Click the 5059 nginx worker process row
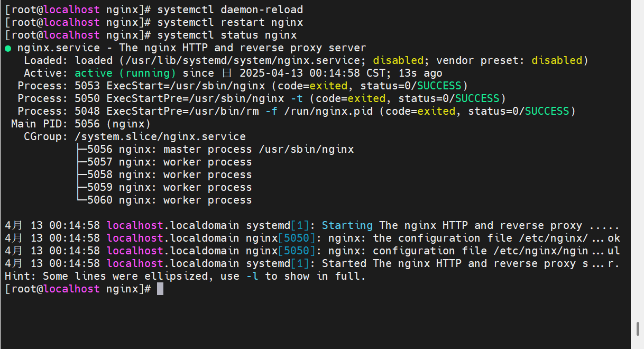The image size is (644, 349). pos(164,187)
